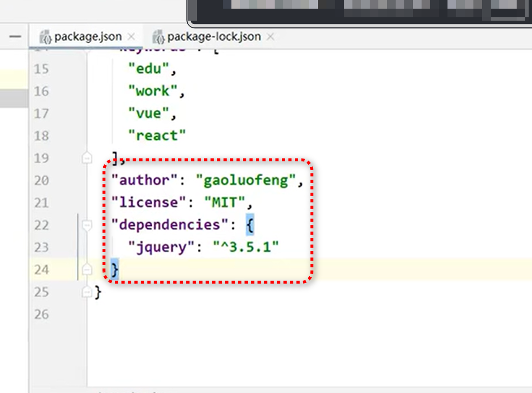
Task: Click the package.json file icon
Action: [46, 37]
